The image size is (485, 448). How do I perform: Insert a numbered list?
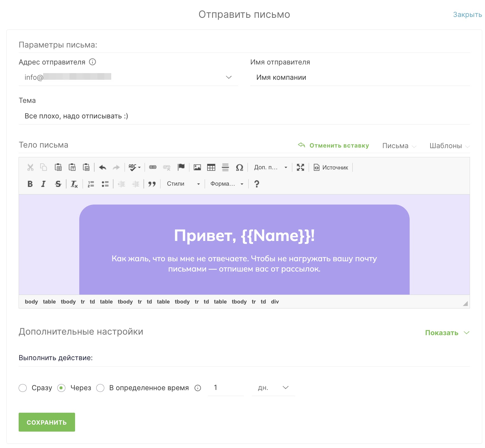click(91, 184)
